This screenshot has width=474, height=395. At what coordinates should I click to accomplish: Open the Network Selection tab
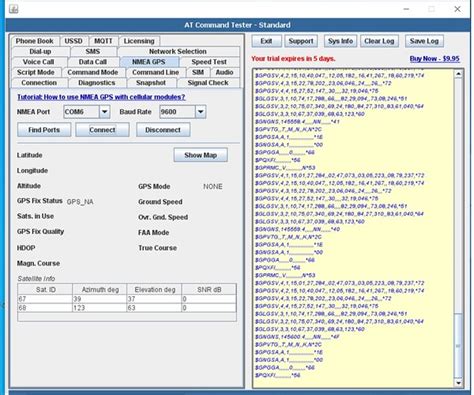point(178,51)
